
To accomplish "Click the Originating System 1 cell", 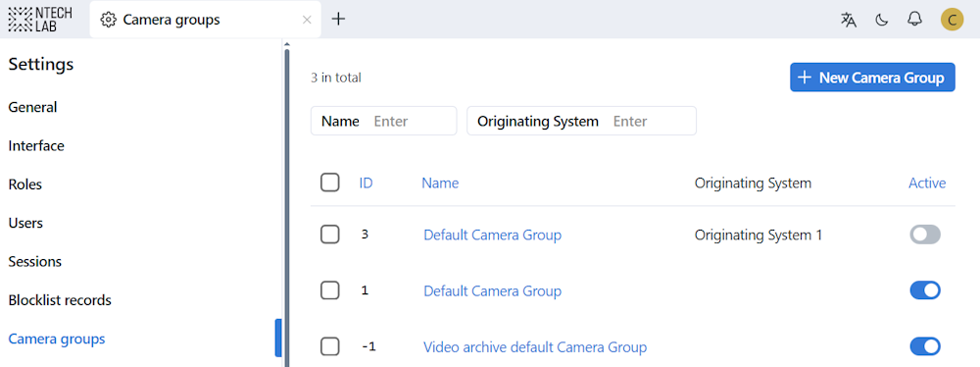I will pos(759,235).
